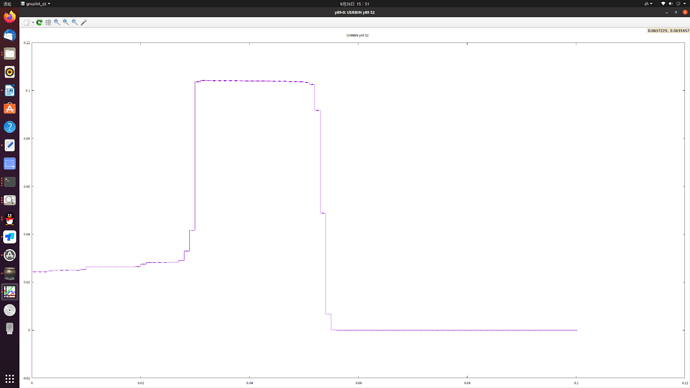Open the gnuplot_qt application menu in top bar
This screenshot has height=388, width=690.
(x=36, y=4)
